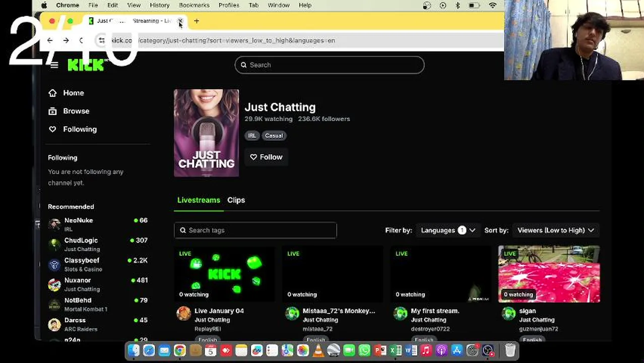Click the Following heart icon in sidebar
This screenshot has height=363, width=644.
[x=52, y=129]
